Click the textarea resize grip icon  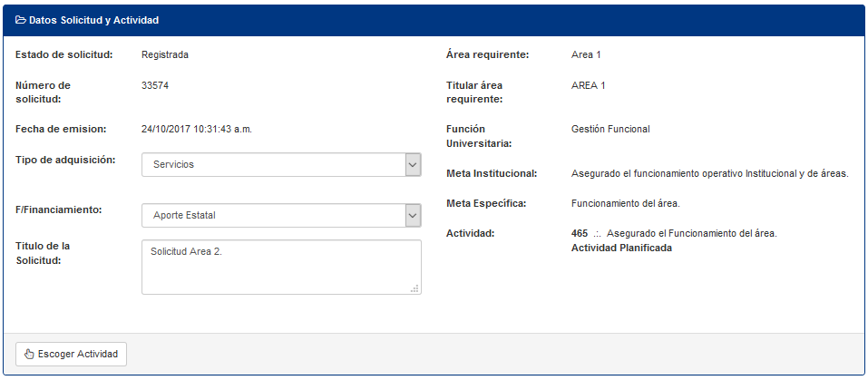point(414,288)
